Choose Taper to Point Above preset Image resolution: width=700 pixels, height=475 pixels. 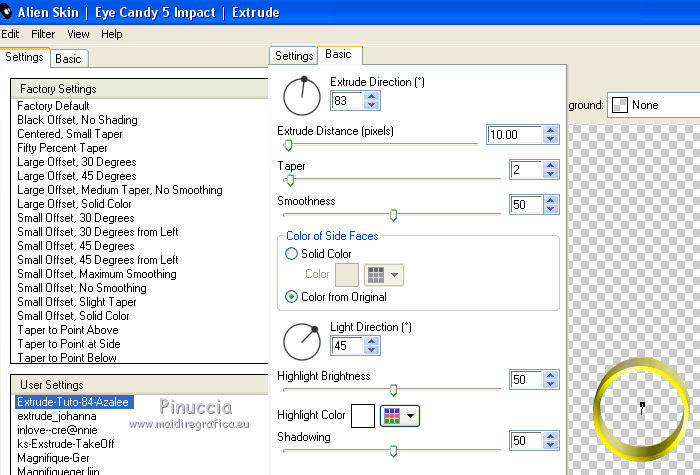point(68,330)
